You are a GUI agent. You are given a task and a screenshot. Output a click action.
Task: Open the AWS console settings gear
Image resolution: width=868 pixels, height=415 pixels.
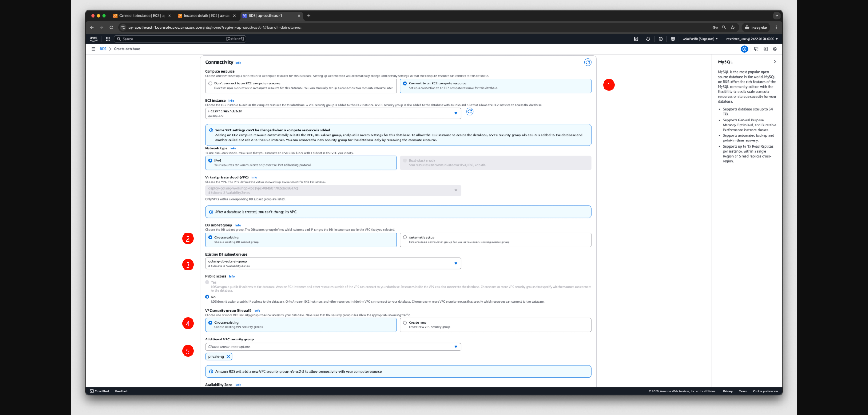673,39
